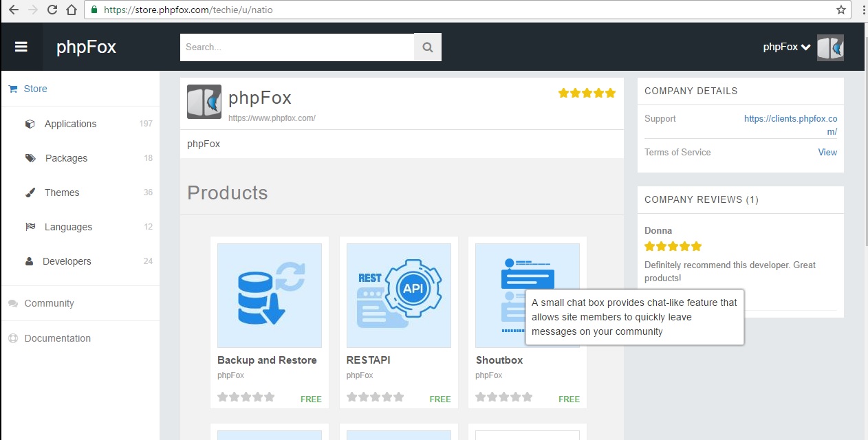Go to Community section
This screenshot has width=868, height=440.
pos(49,303)
